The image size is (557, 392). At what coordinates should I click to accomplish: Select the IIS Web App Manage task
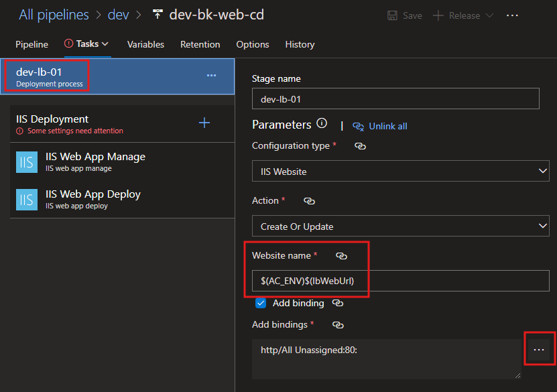(x=122, y=162)
